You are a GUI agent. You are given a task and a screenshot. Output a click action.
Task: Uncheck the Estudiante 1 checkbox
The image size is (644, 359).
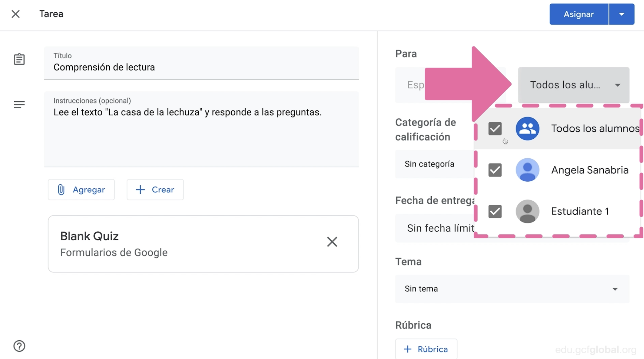click(495, 211)
